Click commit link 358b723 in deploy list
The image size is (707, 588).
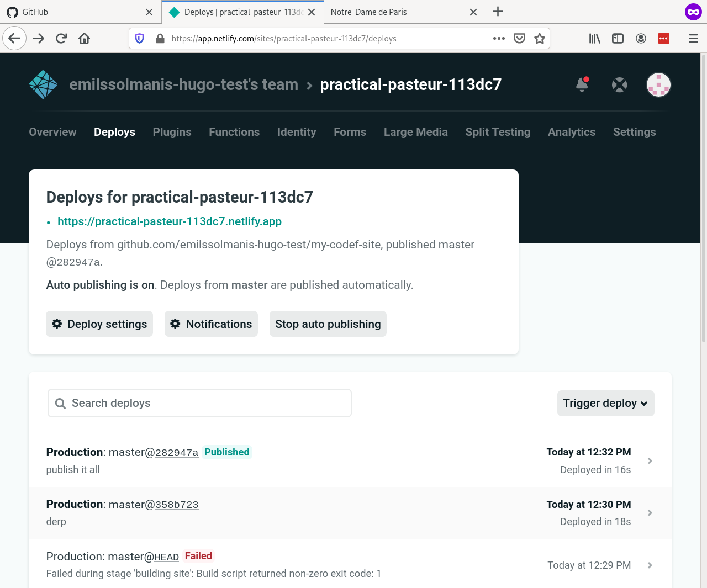point(177,505)
